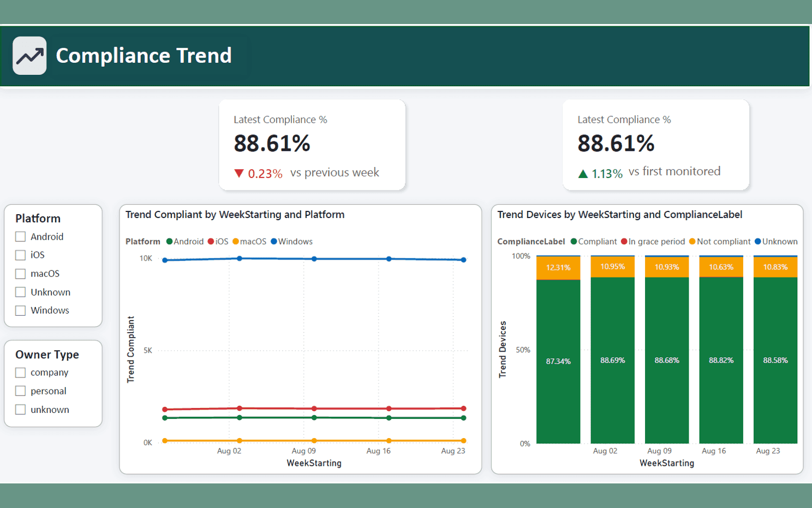Select the iOS line point at Aug 23
Screen dimensions: 812x508
[x=463, y=409]
